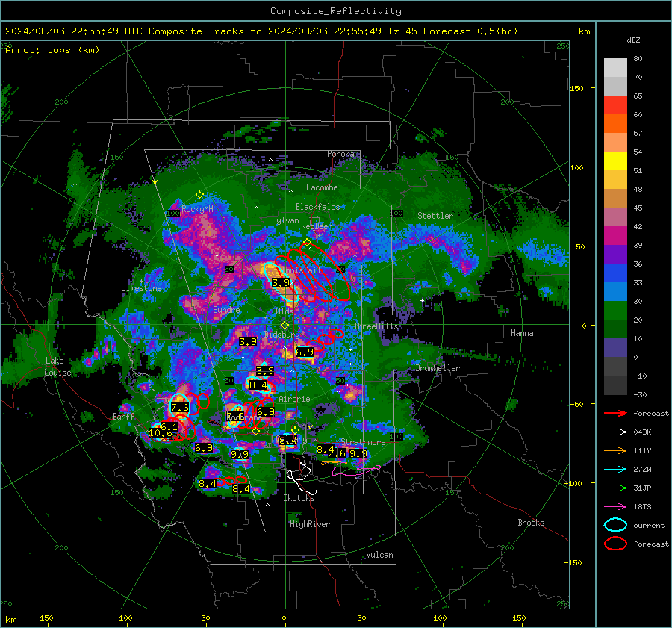Screen dimensions: 672x628
Task: Select the yellow diamond marker above RedDeer
Action: pyautogui.click(x=307, y=243)
